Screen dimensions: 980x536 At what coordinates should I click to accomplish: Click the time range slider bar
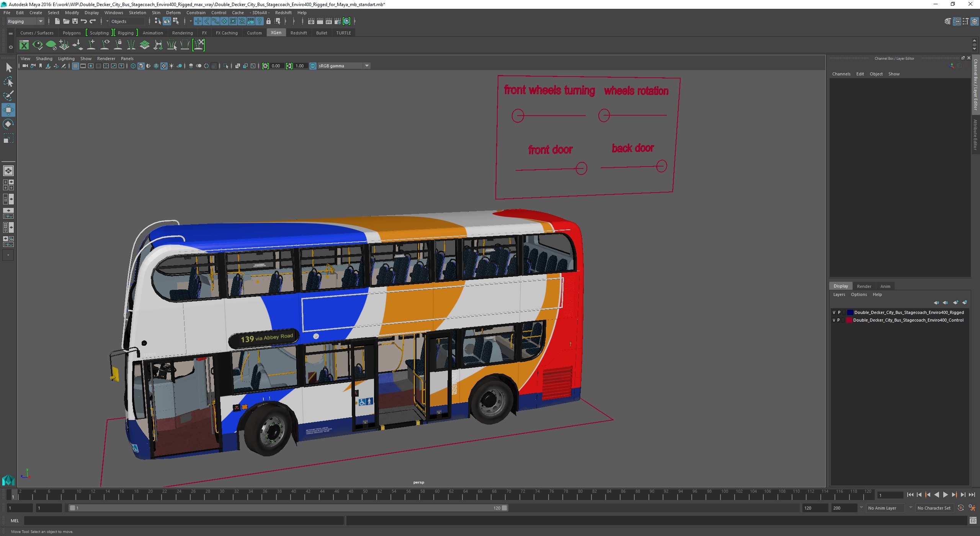point(288,508)
